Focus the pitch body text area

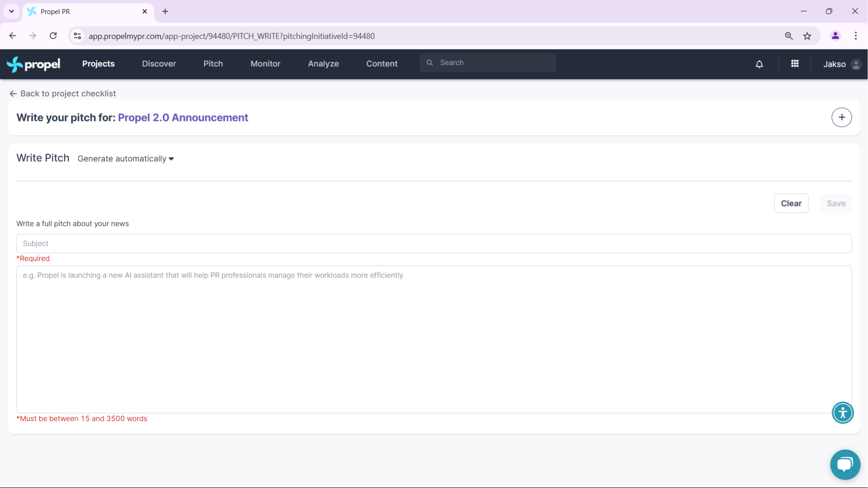(x=434, y=339)
